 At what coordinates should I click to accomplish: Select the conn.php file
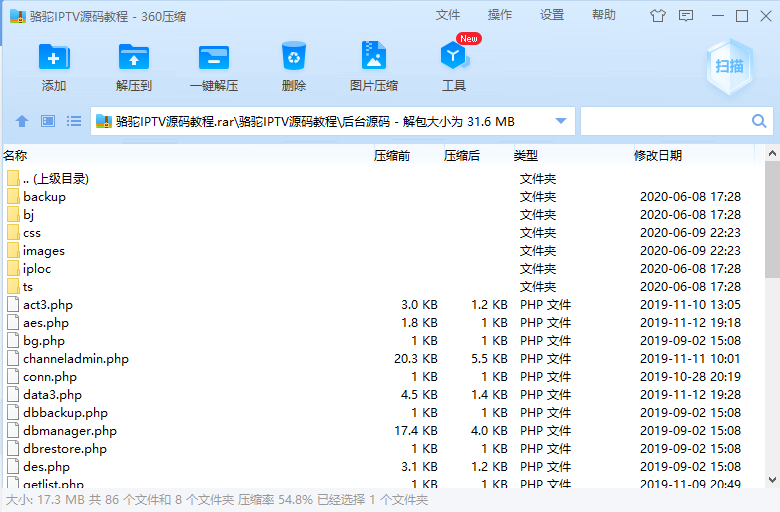[x=383, y=377]
